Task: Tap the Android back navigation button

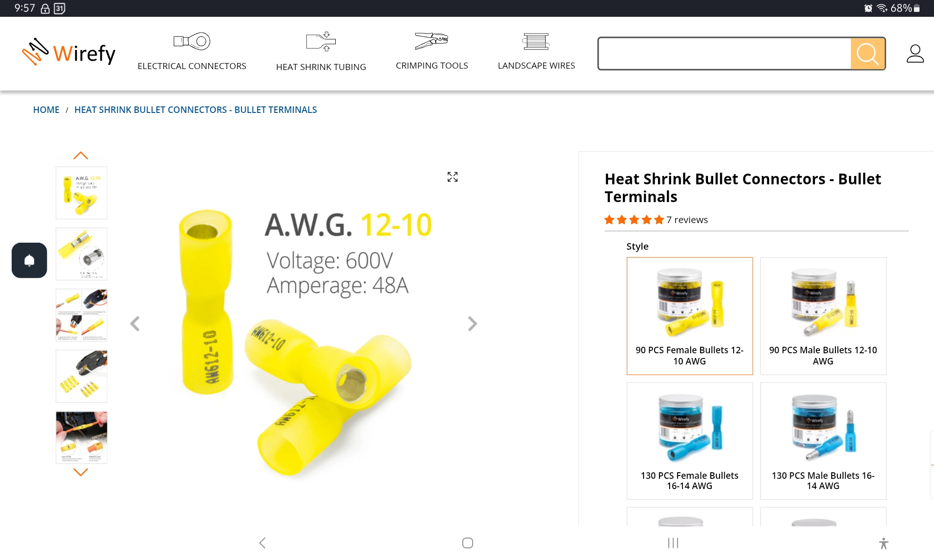Action: pos(262,543)
